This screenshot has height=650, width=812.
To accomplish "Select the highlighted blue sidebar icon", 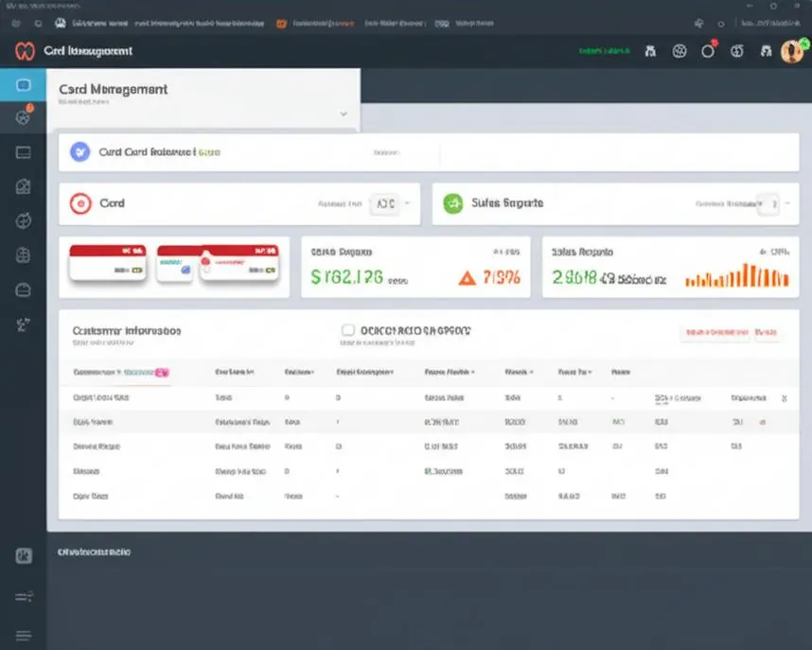I will (23, 84).
